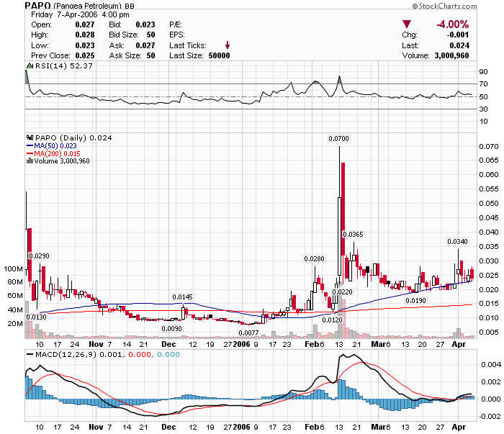The height and width of the screenshot is (434, 504).
Task: Click the candlestick icon beside PAPO (Daily)
Action: 30,137
